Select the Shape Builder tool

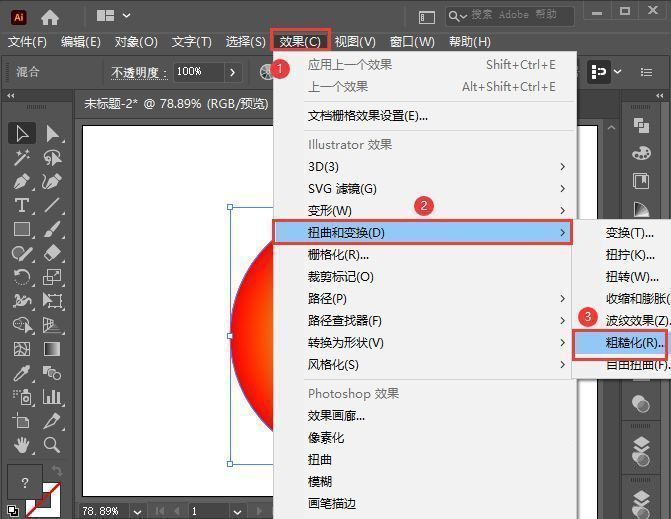pos(22,325)
